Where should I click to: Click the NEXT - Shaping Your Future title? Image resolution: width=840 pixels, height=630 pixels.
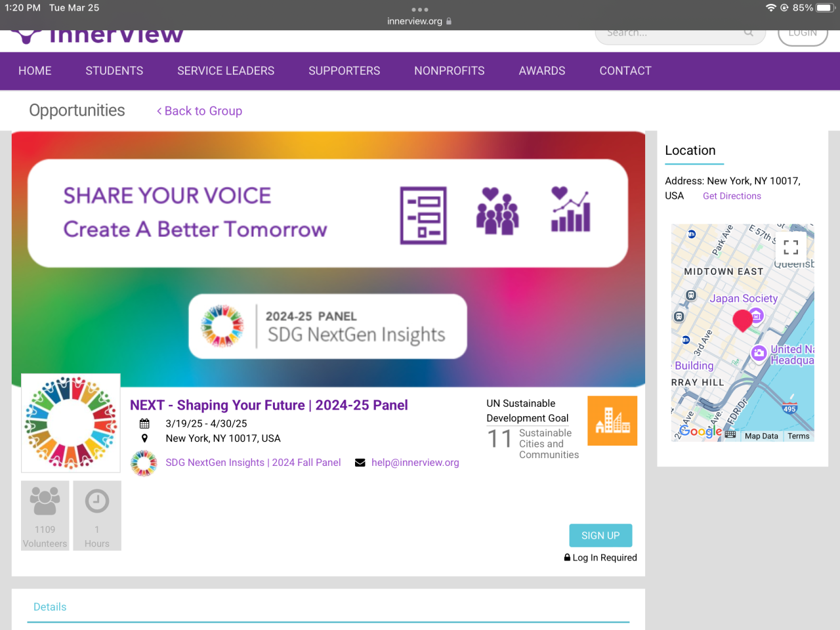[269, 406]
